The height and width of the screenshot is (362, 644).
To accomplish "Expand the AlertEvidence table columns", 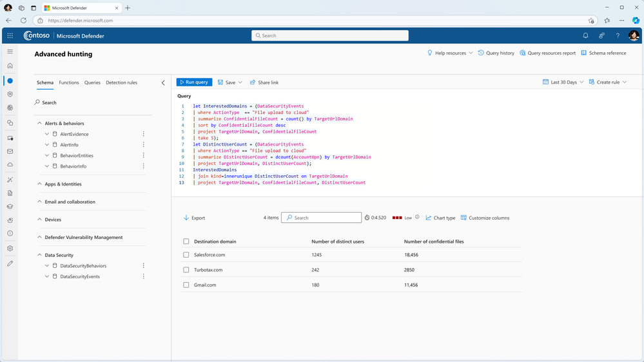I will 47,134.
